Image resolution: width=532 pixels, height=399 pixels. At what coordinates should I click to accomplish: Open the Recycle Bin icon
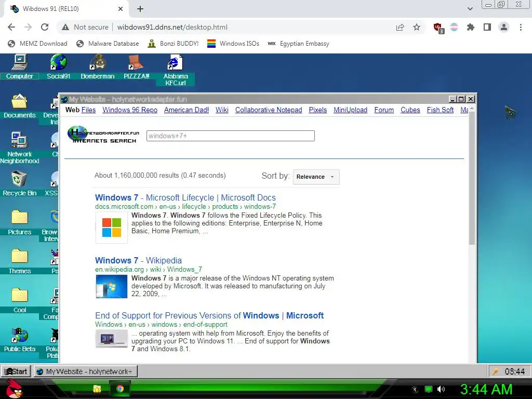(x=19, y=183)
